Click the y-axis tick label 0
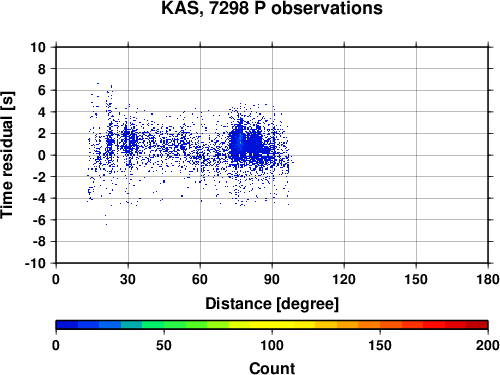The height and width of the screenshot is (375, 500). coord(42,155)
